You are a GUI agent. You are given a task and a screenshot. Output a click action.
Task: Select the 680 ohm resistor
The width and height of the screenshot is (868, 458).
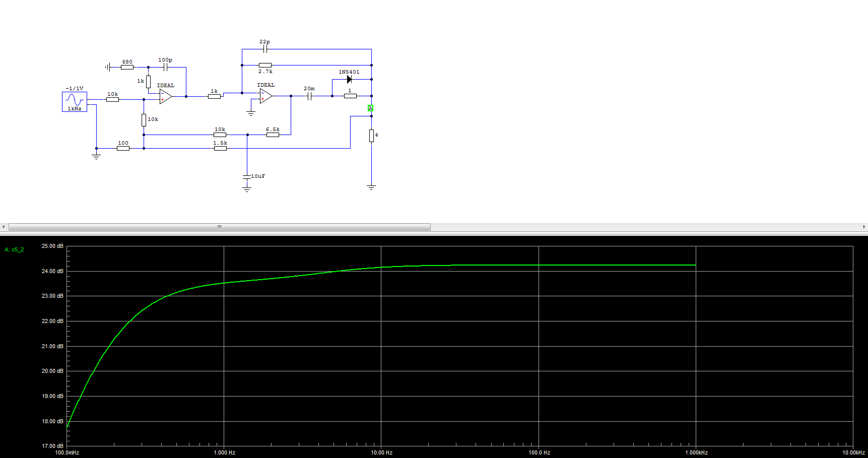pyautogui.click(x=127, y=67)
